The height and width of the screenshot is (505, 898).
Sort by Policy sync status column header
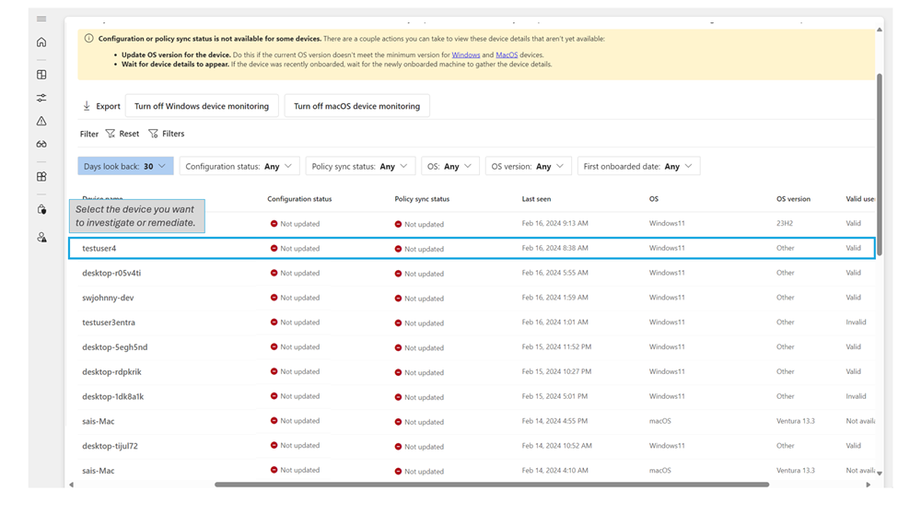coord(422,199)
